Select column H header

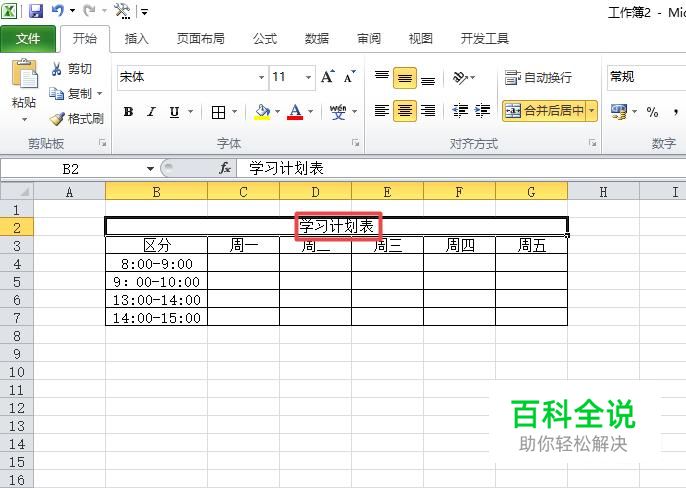click(x=603, y=192)
